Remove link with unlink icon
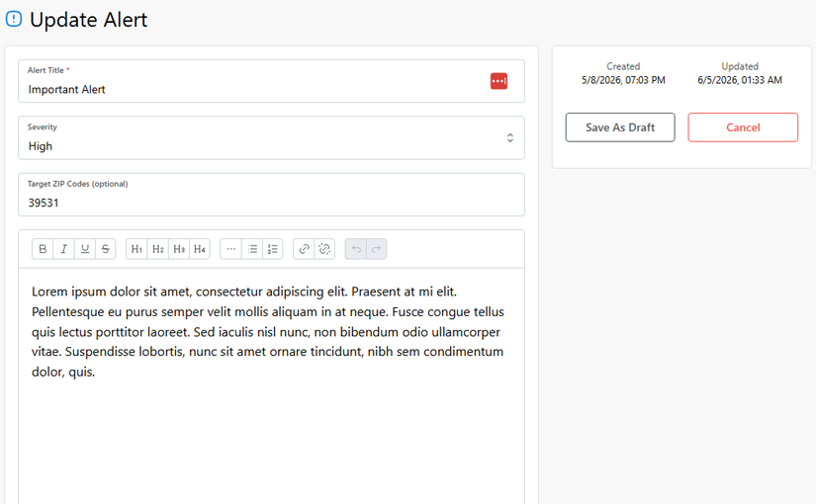 pos(324,249)
